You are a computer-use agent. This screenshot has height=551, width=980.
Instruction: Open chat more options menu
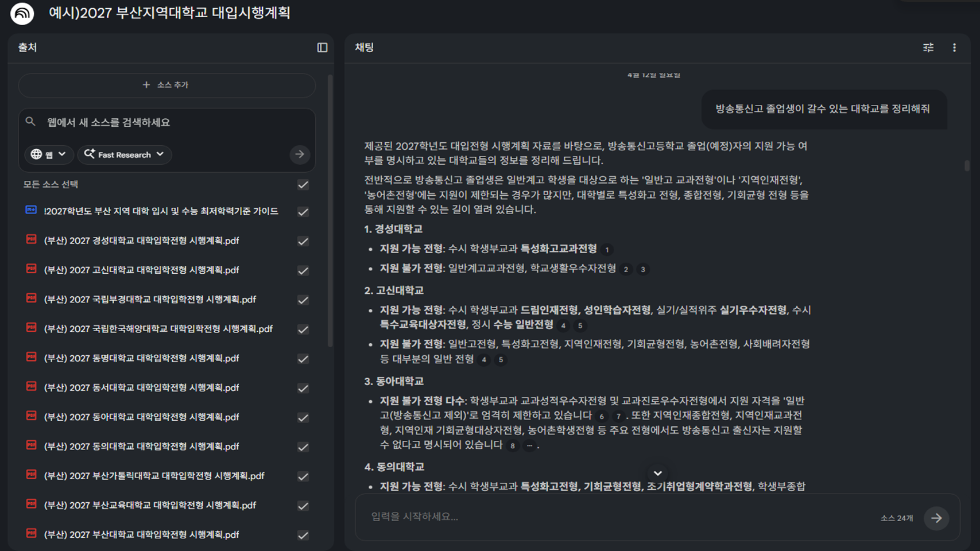coord(954,48)
